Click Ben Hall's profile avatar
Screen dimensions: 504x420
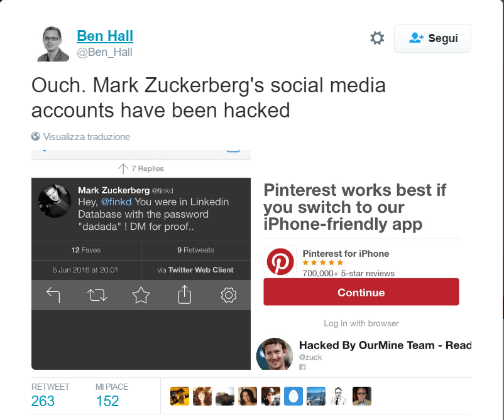click(53, 44)
